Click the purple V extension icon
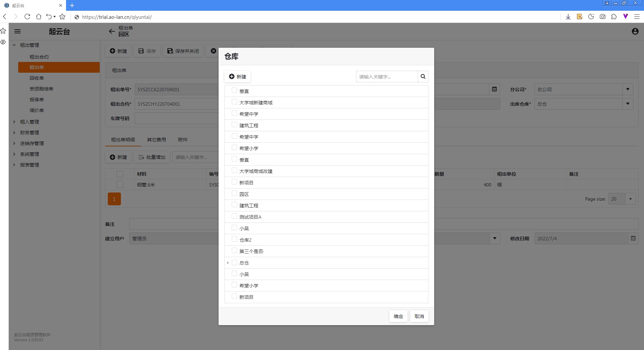 (x=625, y=16)
